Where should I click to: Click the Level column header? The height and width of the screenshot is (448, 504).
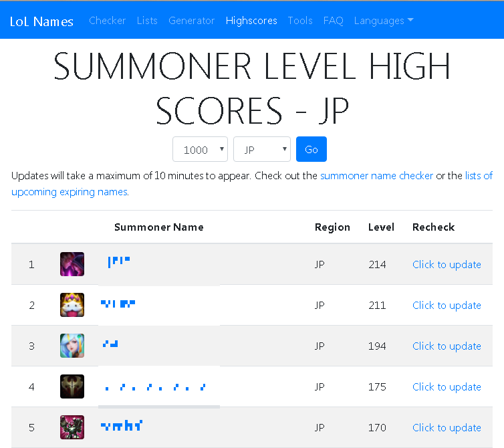[x=381, y=227]
